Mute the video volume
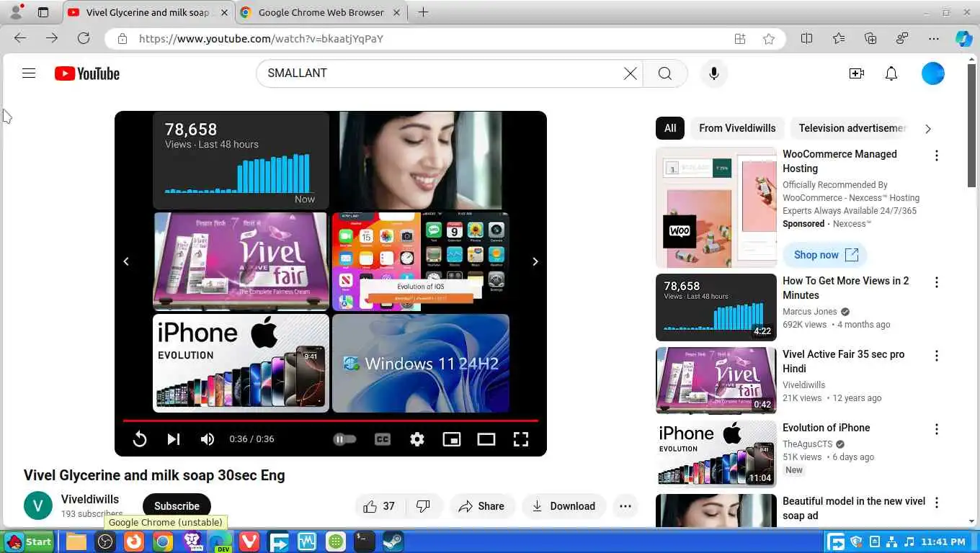The image size is (980, 553). point(208,439)
